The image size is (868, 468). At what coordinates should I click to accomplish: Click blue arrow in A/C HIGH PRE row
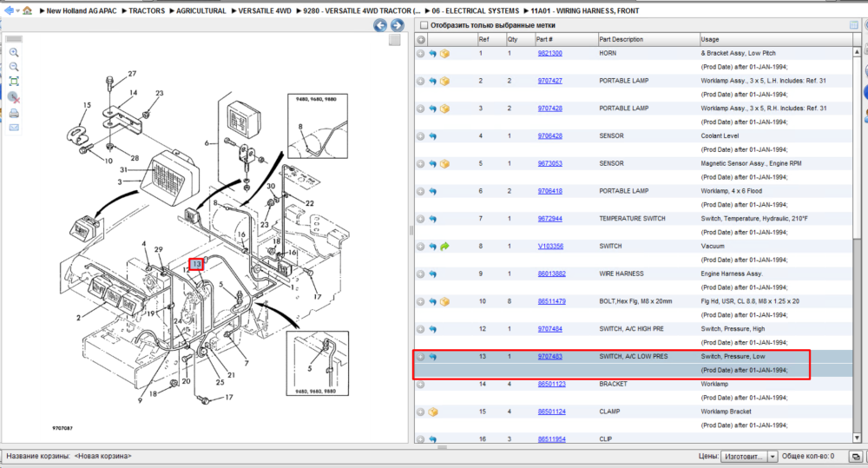[x=432, y=329]
